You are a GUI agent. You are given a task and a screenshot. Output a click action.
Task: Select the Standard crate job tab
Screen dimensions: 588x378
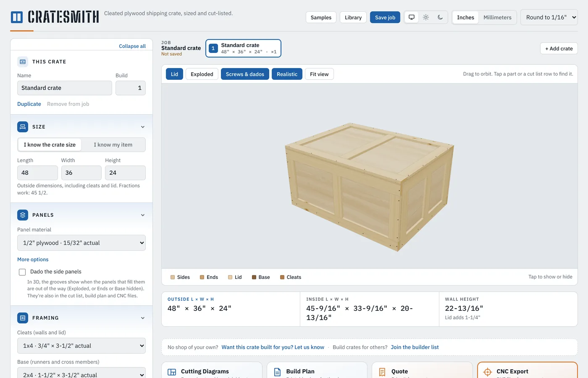243,48
